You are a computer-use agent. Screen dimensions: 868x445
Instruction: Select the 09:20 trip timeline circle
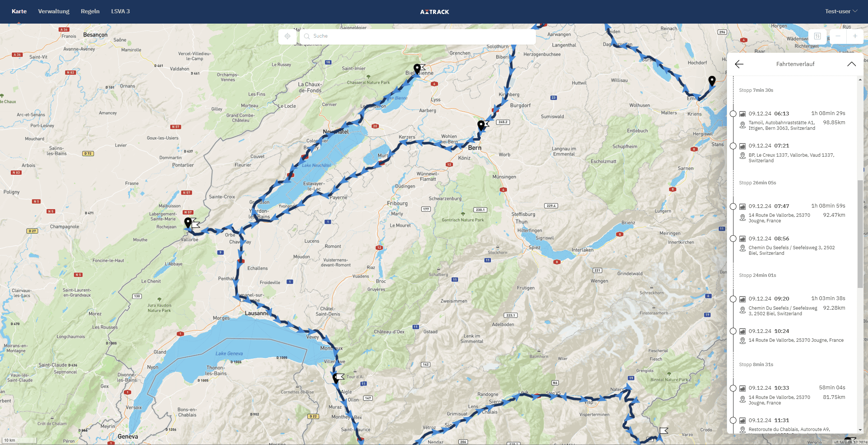pos(733,299)
